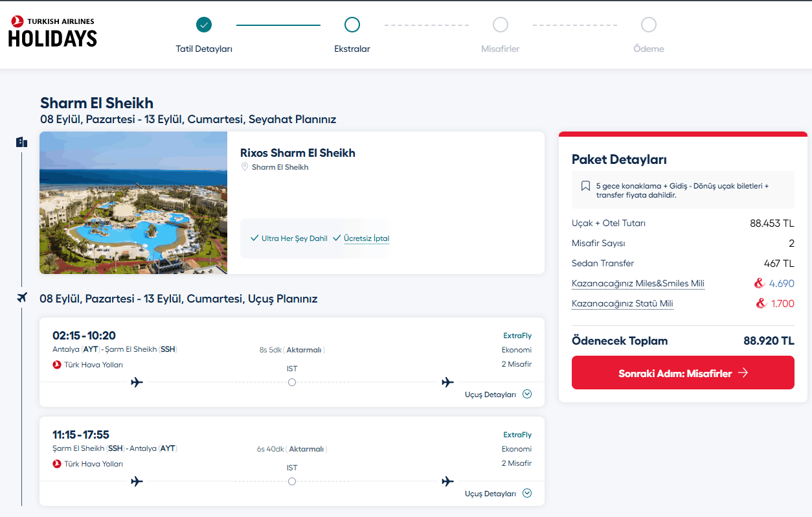Click Sonraki Adım: Misafirler button

tap(682, 373)
